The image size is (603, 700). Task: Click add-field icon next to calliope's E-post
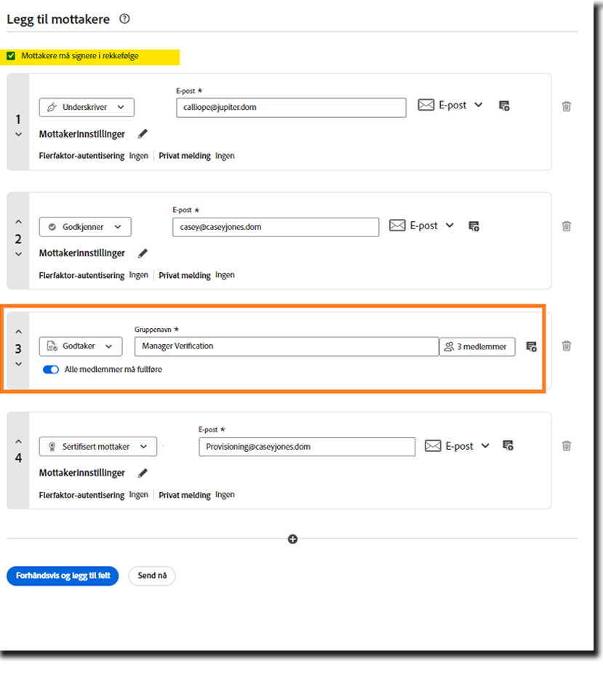(504, 106)
